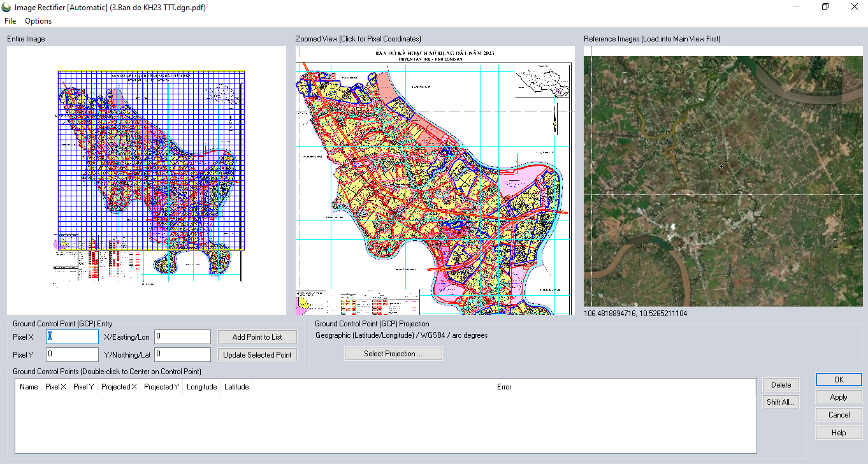Click inside the satellite Reference Images view

point(723,182)
